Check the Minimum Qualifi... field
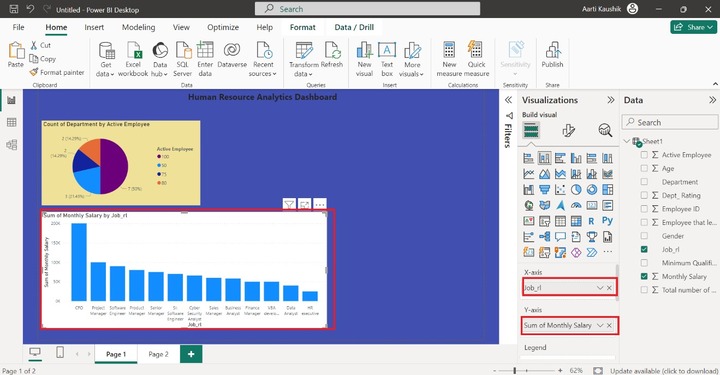 pyautogui.click(x=644, y=263)
